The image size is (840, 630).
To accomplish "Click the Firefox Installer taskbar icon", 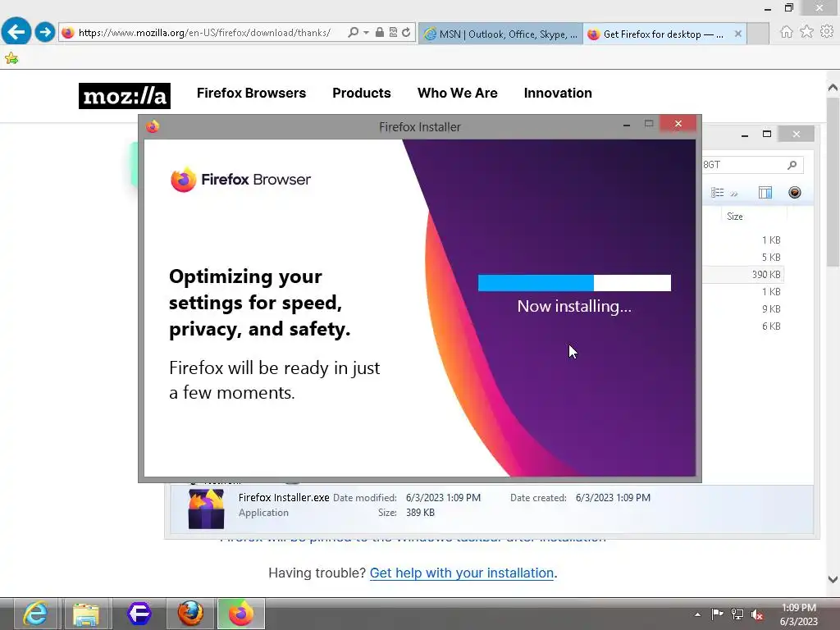I will [x=241, y=614].
